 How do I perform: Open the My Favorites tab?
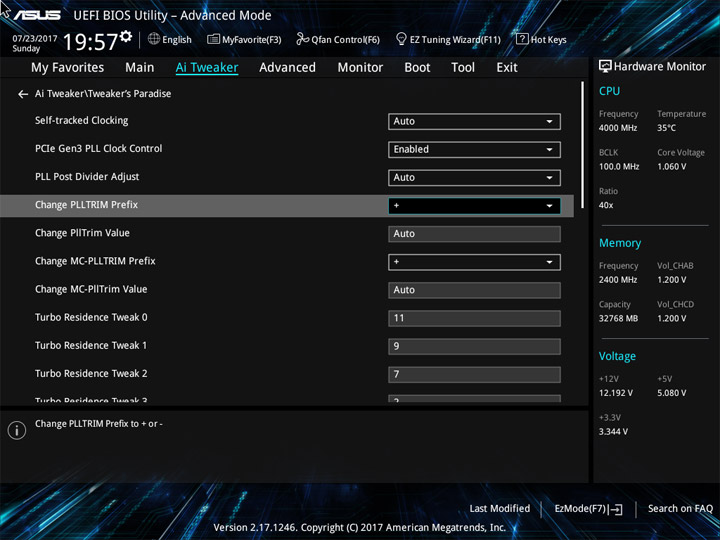point(68,68)
